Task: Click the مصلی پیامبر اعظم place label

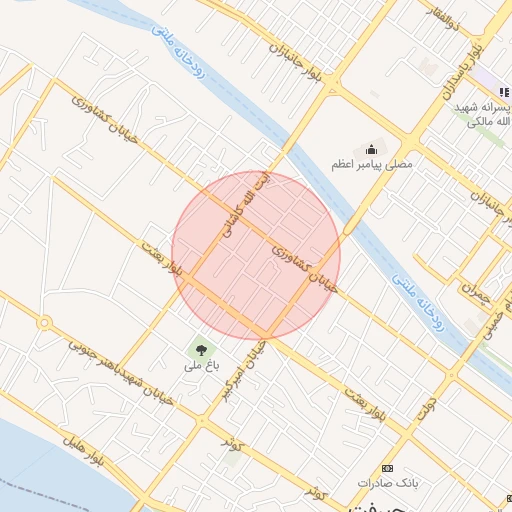Action: pos(372,165)
